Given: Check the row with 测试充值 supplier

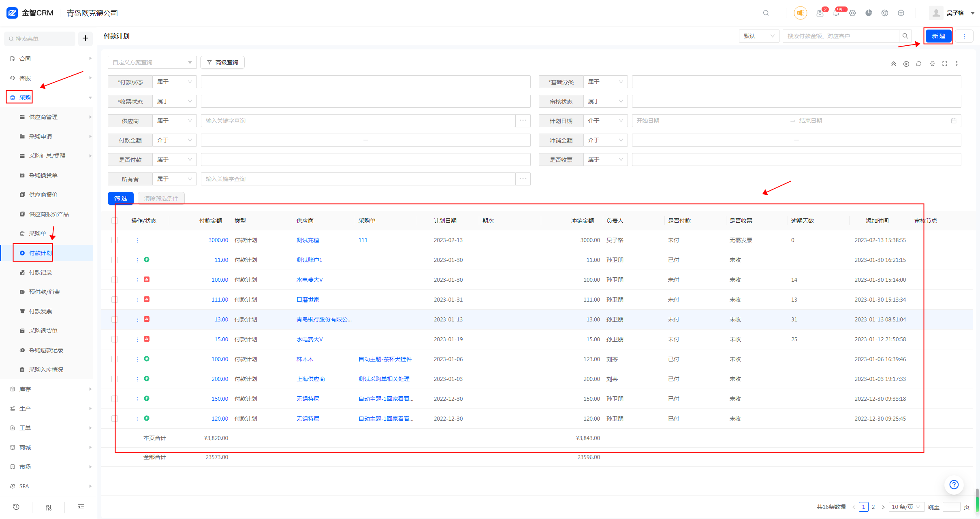Looking at the screenshot, I should coord(115,240).
